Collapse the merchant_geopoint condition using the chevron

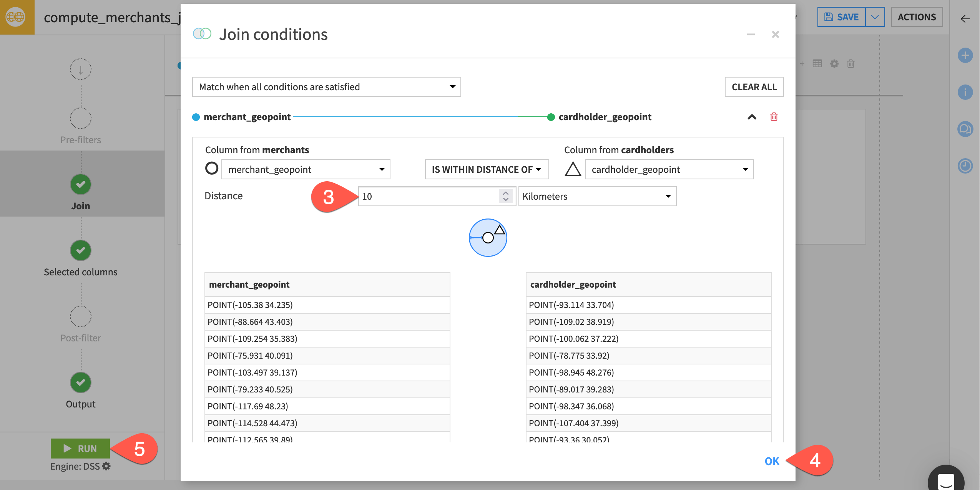point(751,117)
